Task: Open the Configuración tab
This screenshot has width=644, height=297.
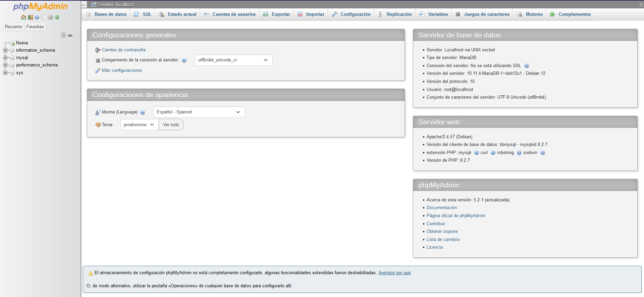Action: 351,14
